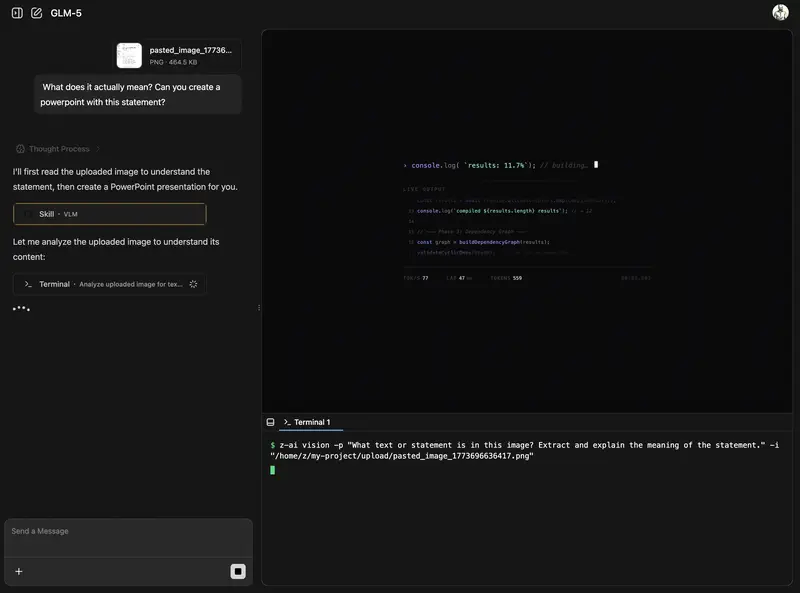Select the Skill VLM badge icon

29,214
